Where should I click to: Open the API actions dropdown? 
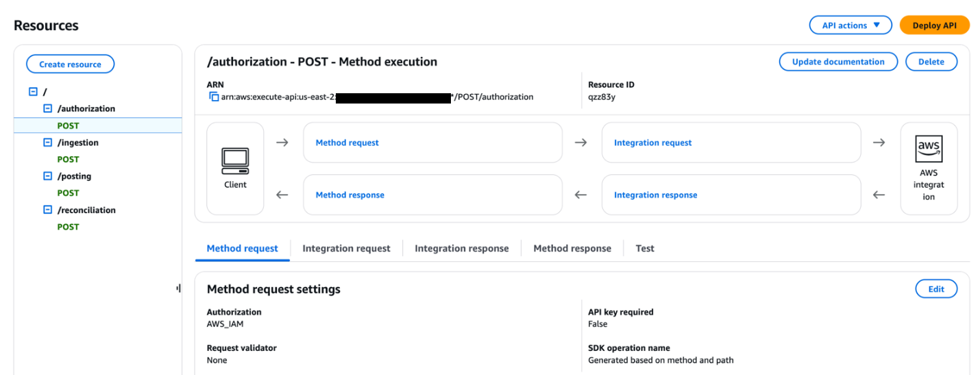pos(850,25)
